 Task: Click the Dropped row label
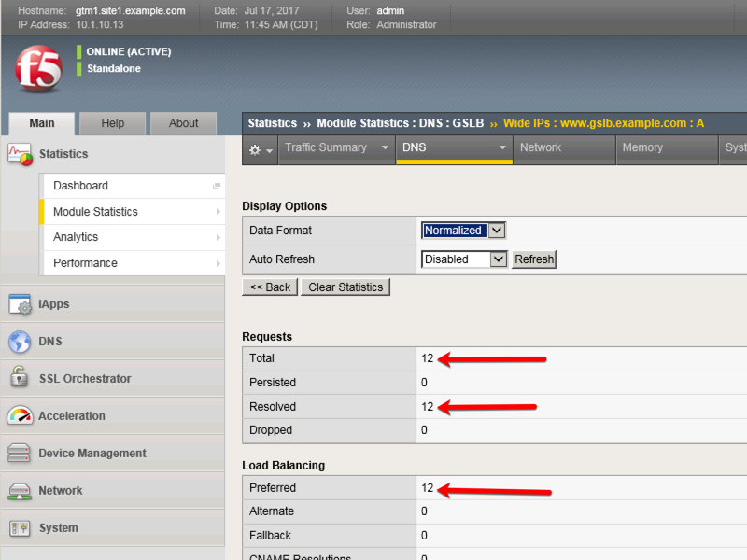pyautogui.click(x=271, y=430)
